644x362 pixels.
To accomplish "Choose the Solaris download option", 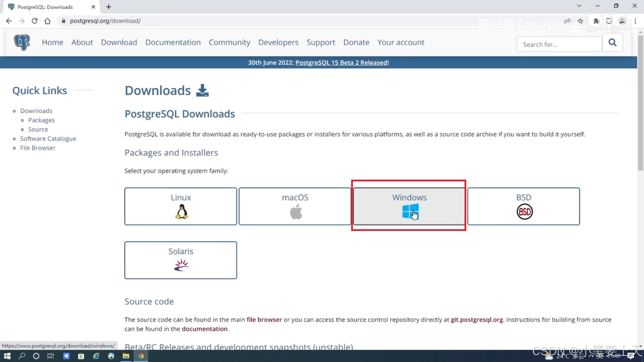I will [x=180, y=260].
